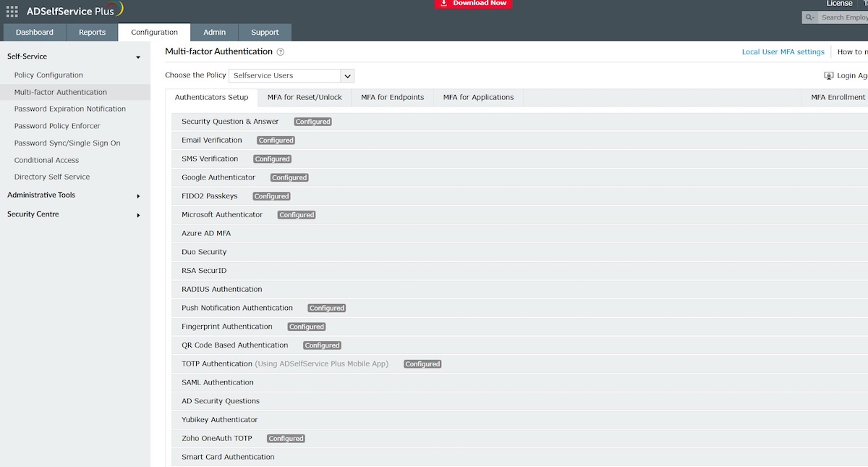Expand the Security Centre section
This screenshot has height=467, width=868.
pyautogui.click(x=138, y=215)
